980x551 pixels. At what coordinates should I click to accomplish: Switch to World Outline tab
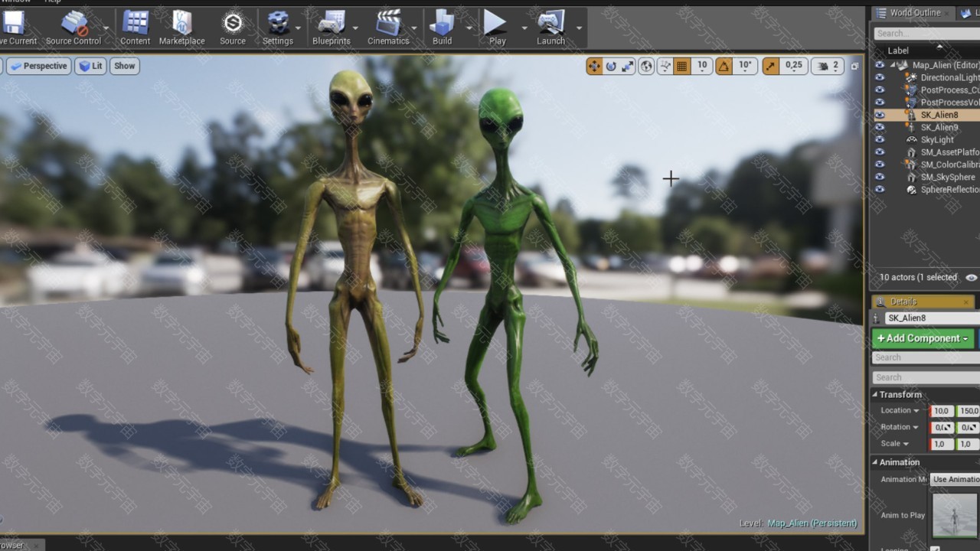tap(910, 12)
